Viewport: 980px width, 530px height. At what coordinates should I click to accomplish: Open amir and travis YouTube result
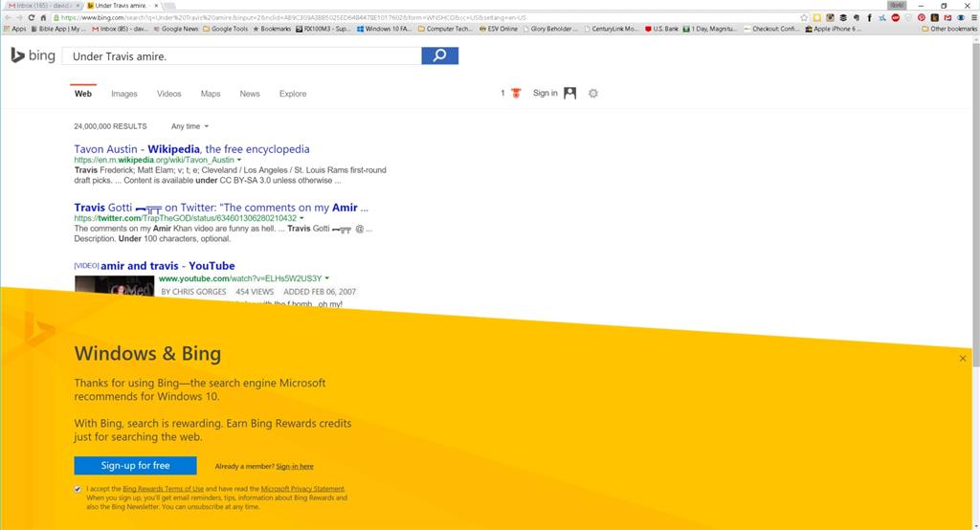pos(167,266)
